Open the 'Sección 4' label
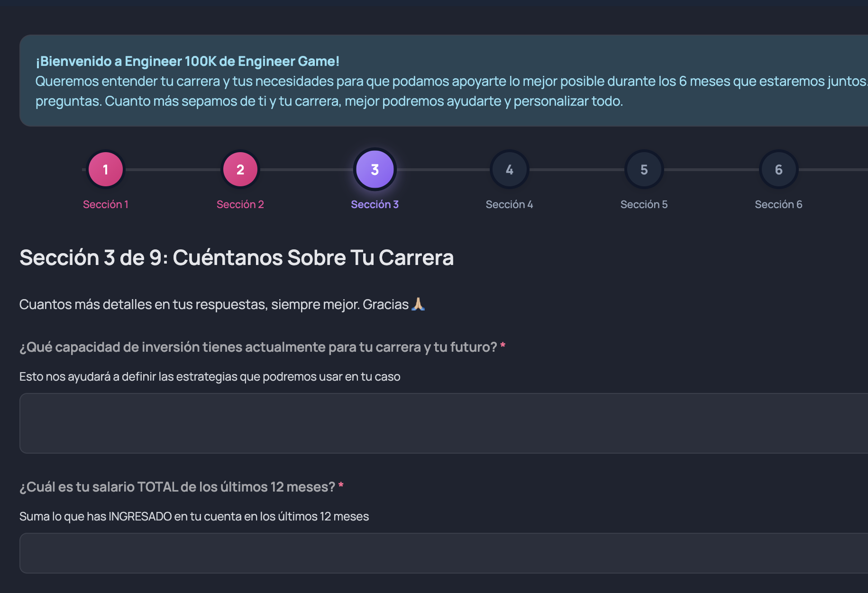 coord(509,204)
